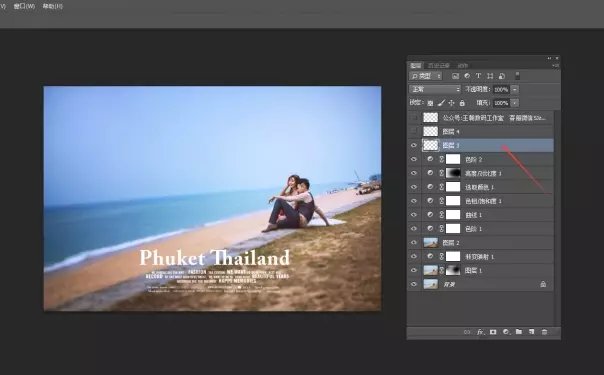Select the 背景 layer name

point(449,284)
